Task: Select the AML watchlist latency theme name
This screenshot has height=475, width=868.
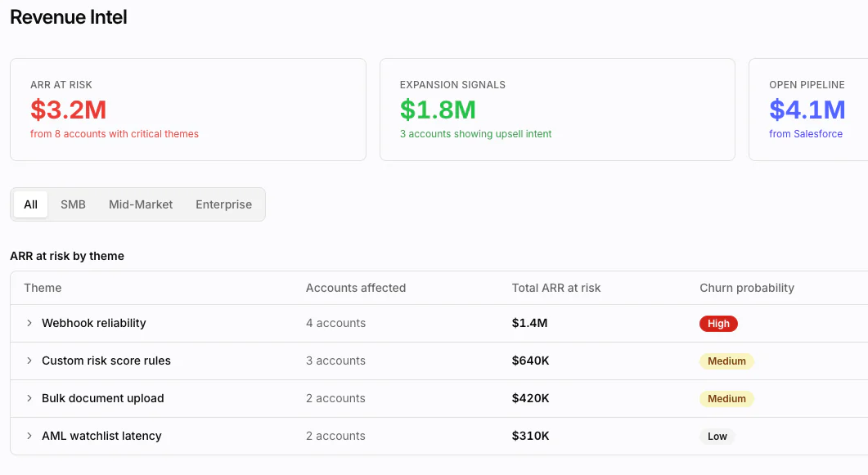Action: point(102,436)
